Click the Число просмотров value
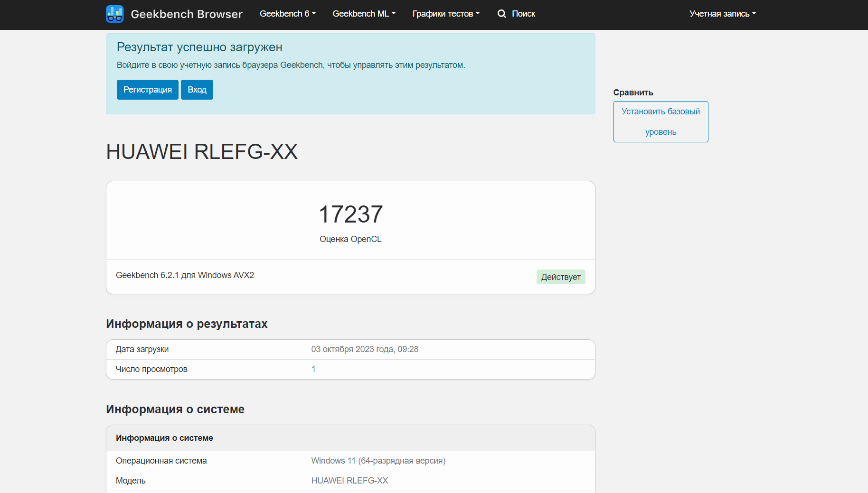Viewport: 868px width, 493px height. pos(313,369)
